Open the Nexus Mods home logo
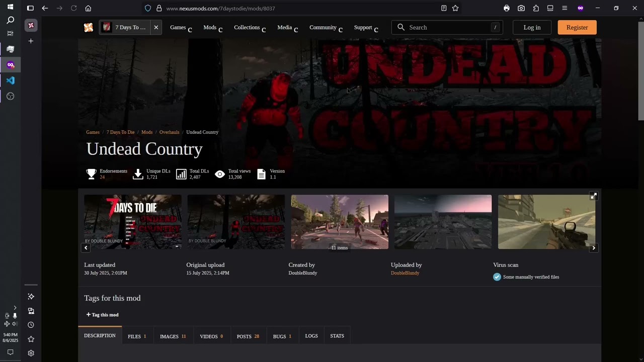644x362 pixels. [89, 28]
